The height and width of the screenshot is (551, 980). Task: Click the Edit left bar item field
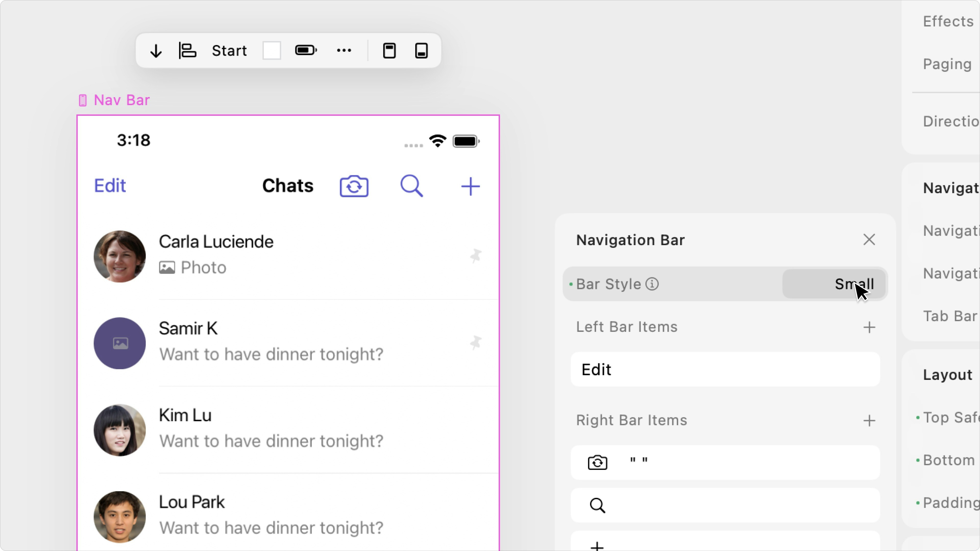(725, 370)
